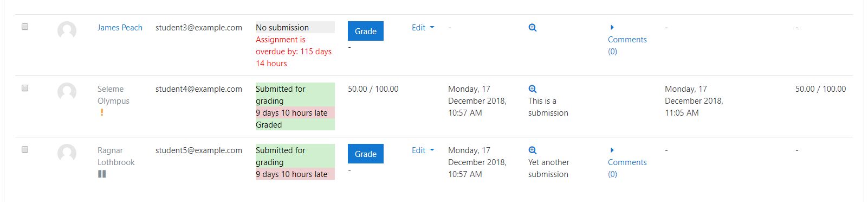Image resolution: width=868 pixels, height=202 pixels.
Task: Click magnifier icon for Ragnar Lothbrook submission
Action: [533, 150]
